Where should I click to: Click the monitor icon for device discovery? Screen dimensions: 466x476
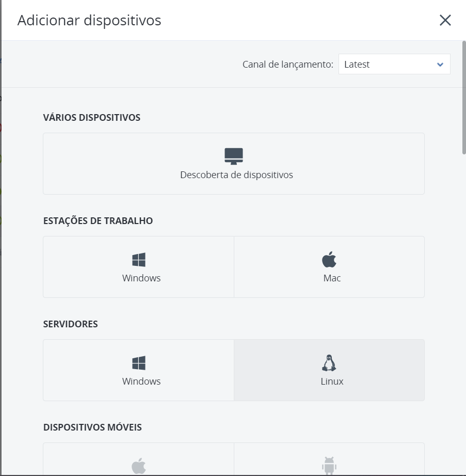[234, 156]
